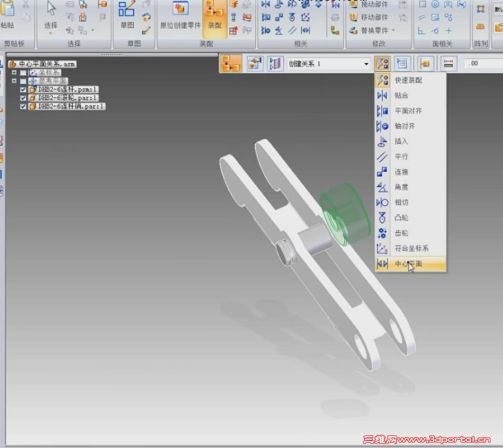Click the mirror icon in 阵列 group
503x448 pixels.
point(480,27)
